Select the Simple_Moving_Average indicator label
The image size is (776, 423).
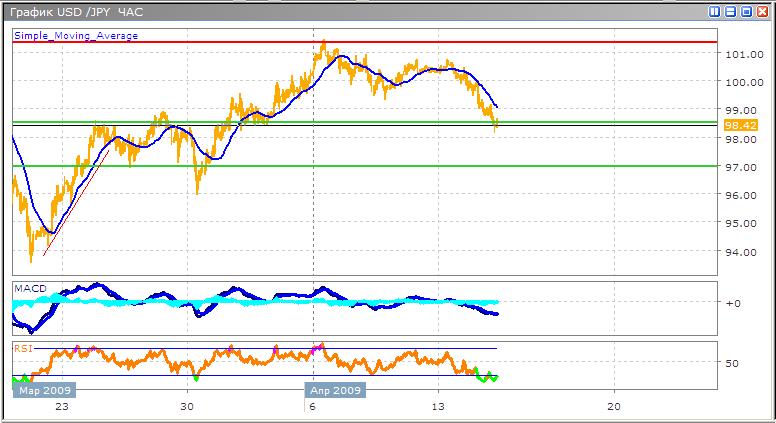76,36
